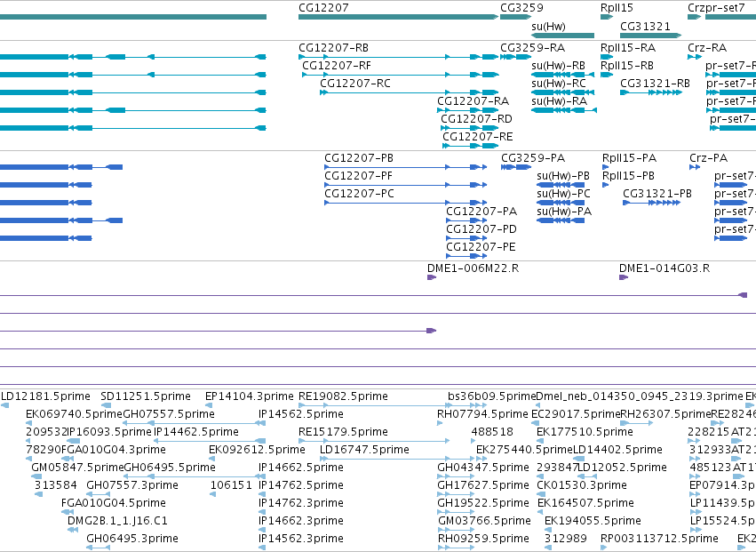Image resolution: width=756 pixels, height=552 pixels.
Task: Open protein CG31321-PB
Action: click(657, 194)
